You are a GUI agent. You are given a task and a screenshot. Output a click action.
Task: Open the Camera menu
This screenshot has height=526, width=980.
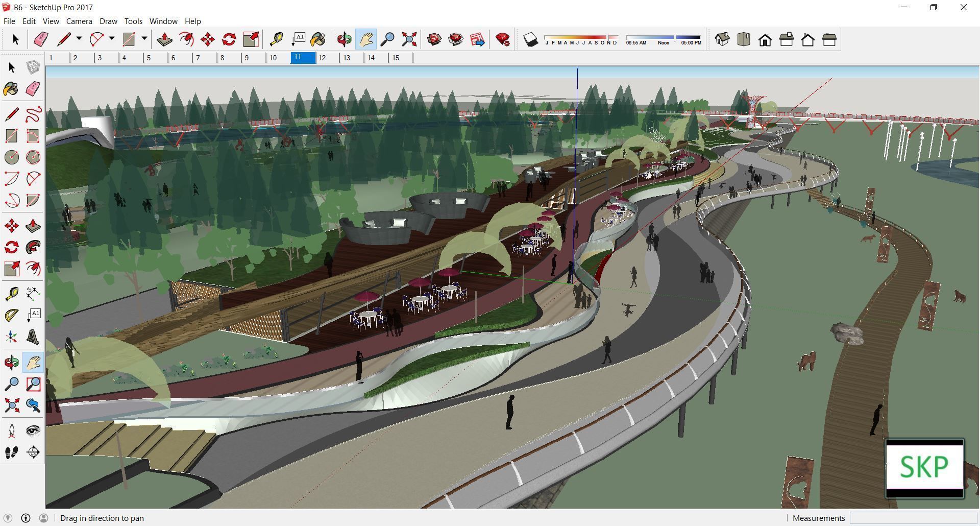click(79, 21)
